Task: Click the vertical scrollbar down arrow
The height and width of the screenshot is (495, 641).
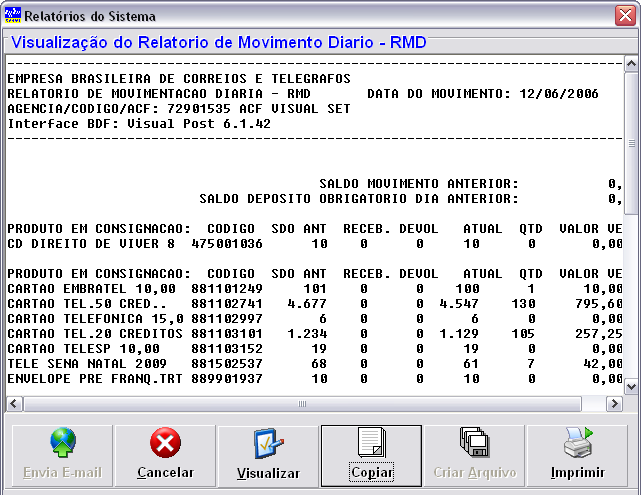Action: (631, 386)
